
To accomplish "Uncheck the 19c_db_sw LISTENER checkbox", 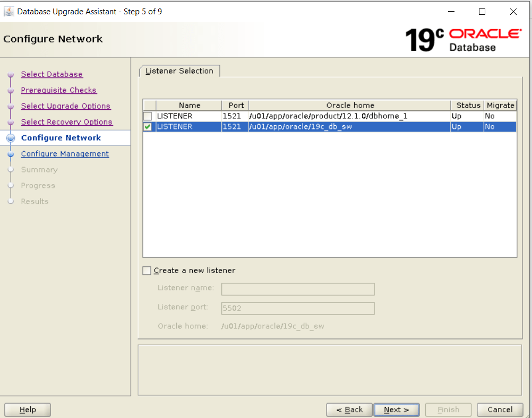I will point(148,127).
